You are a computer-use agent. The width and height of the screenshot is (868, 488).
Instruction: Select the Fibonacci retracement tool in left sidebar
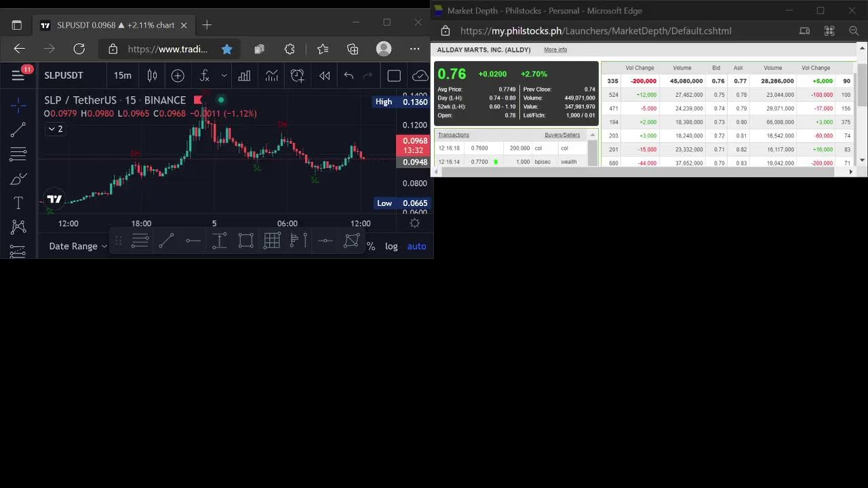click(x=18, y=155)
